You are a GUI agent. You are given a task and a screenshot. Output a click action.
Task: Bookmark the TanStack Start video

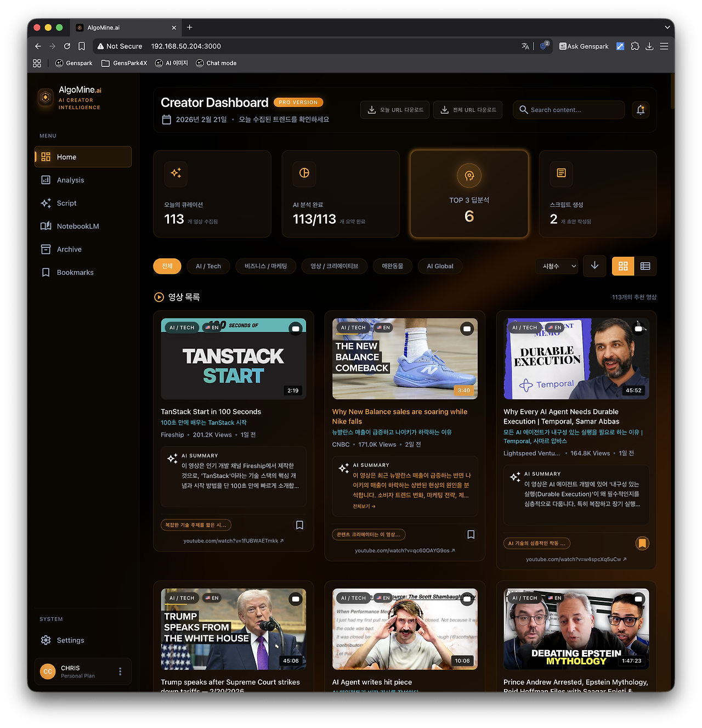coord(299,525)
